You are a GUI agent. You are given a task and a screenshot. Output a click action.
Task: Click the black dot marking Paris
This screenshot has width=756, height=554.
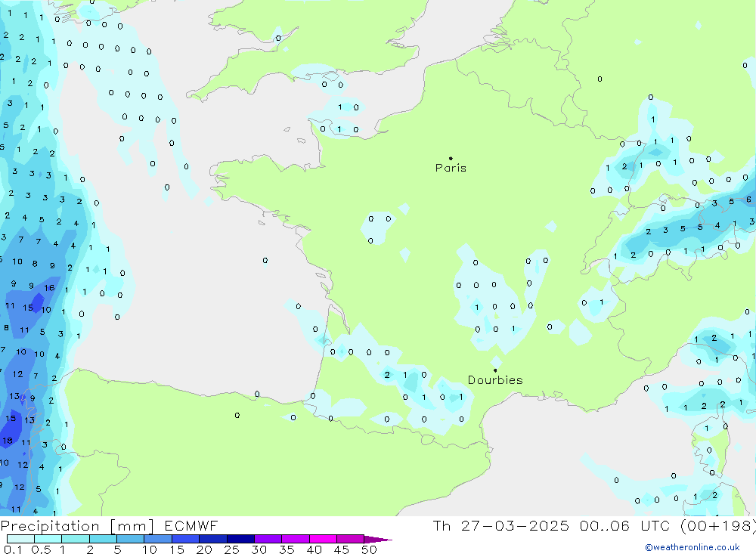tap(451, 158)
